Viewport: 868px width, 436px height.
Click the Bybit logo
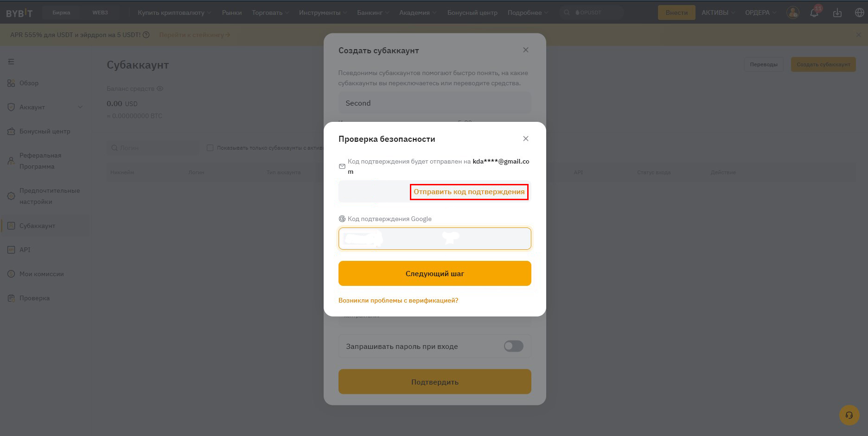[x=19, y=13]
